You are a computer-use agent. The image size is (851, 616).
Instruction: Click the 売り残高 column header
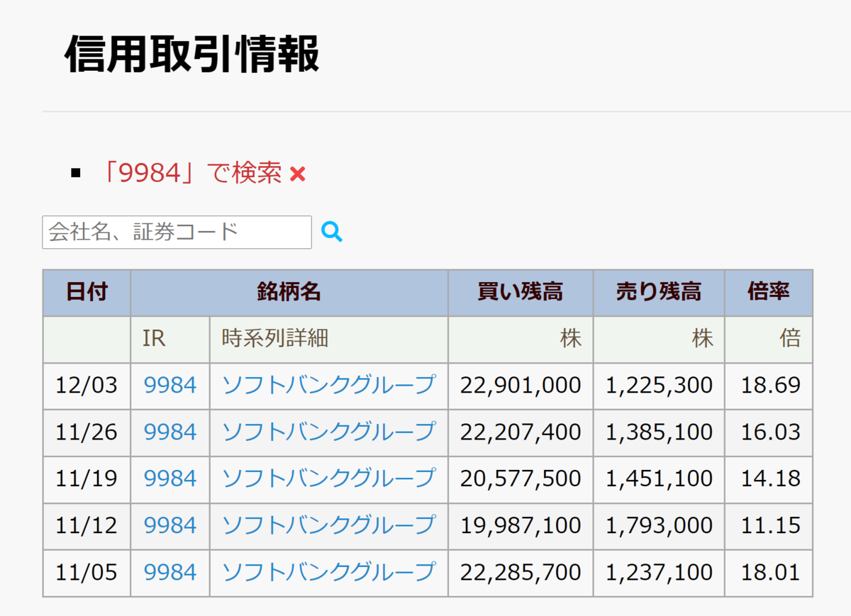pos(659,292)
